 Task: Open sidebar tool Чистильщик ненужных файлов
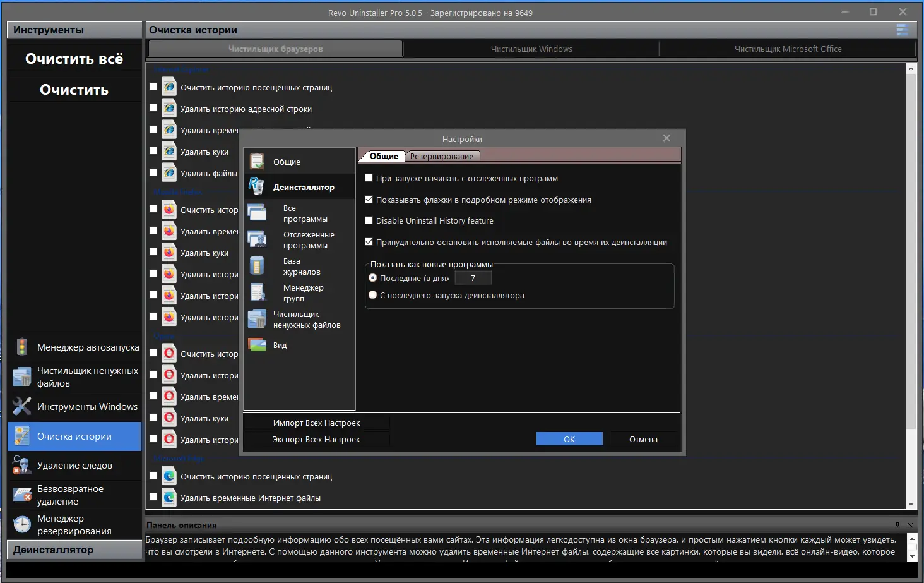74,377
